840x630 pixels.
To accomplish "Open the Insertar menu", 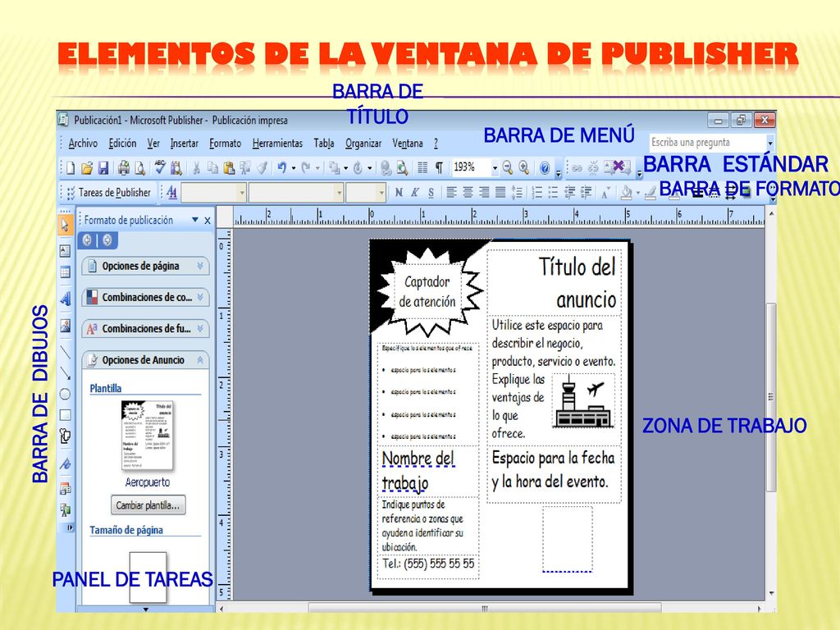I will [x=185, y=143].
